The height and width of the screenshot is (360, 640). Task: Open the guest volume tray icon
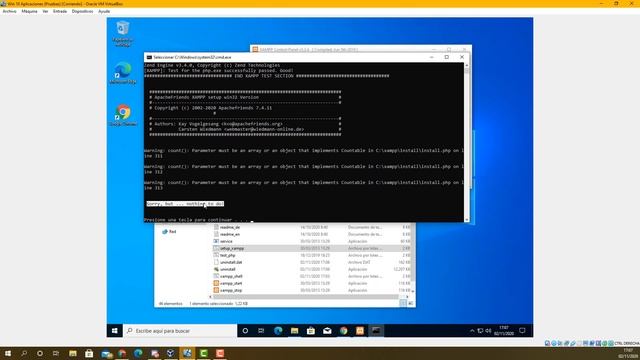488,331
